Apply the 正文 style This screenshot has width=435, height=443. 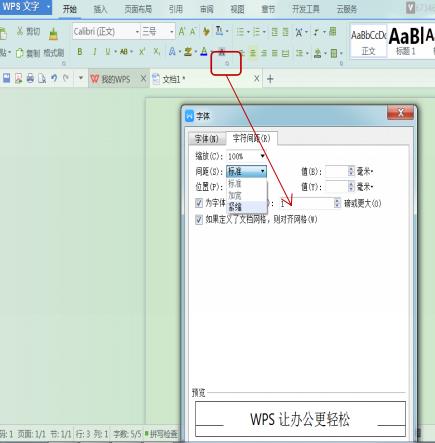coord(369,41)
